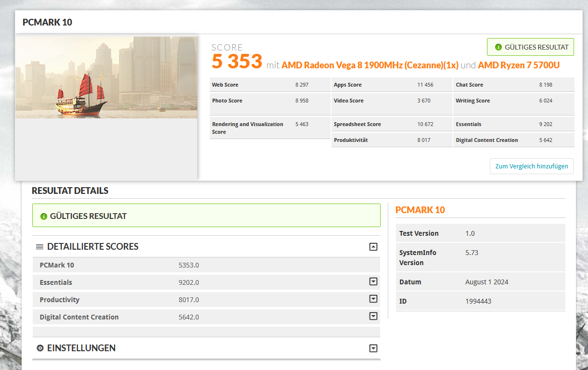Click the EINSTELLUNGEN heading
Image resolution: width=588 pixels, height=370 pixels.
tap(81, 348)
